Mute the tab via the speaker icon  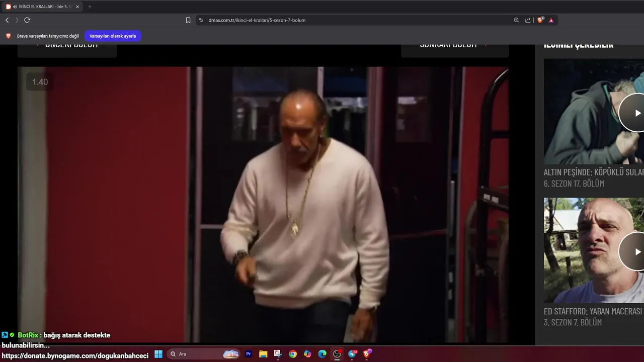15,7
